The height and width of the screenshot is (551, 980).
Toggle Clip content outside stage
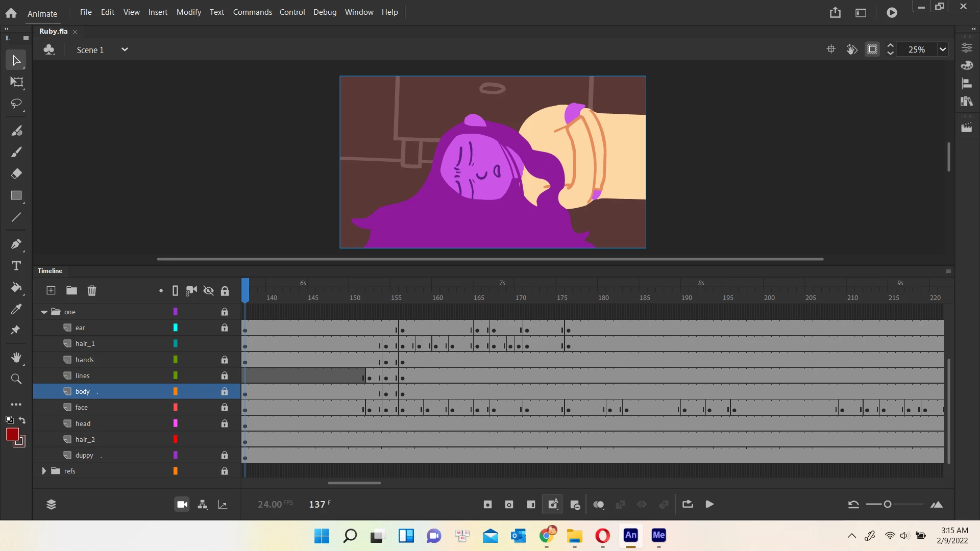(872, 49)
